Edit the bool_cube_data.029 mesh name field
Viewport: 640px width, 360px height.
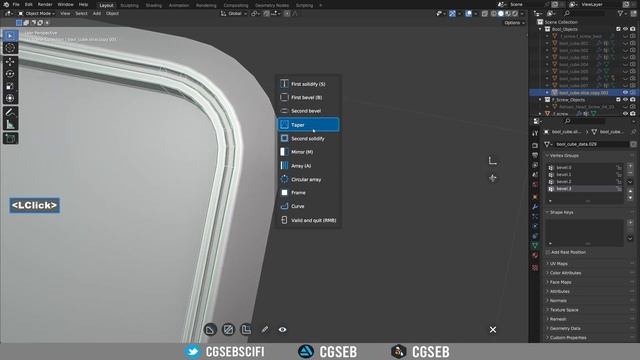coord(591,144)
